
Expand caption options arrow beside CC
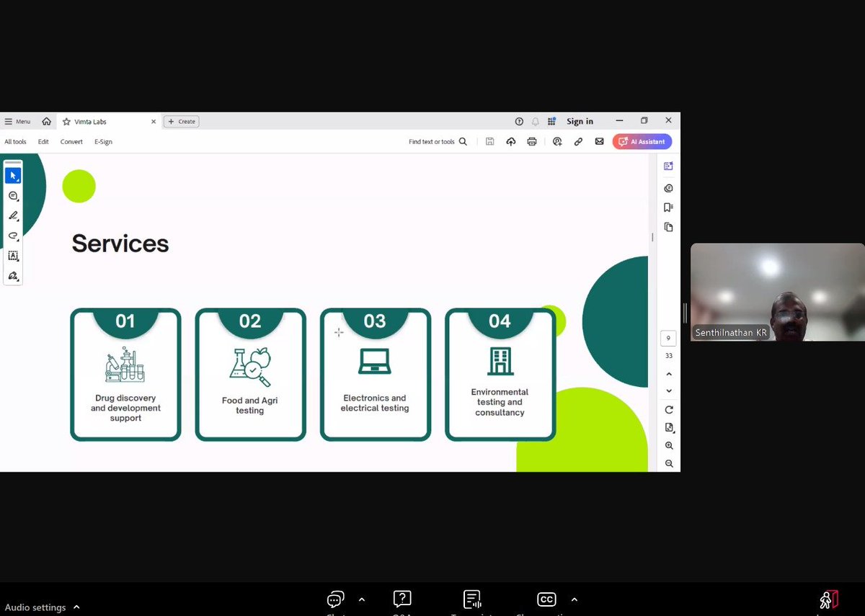tap(574, 599)
